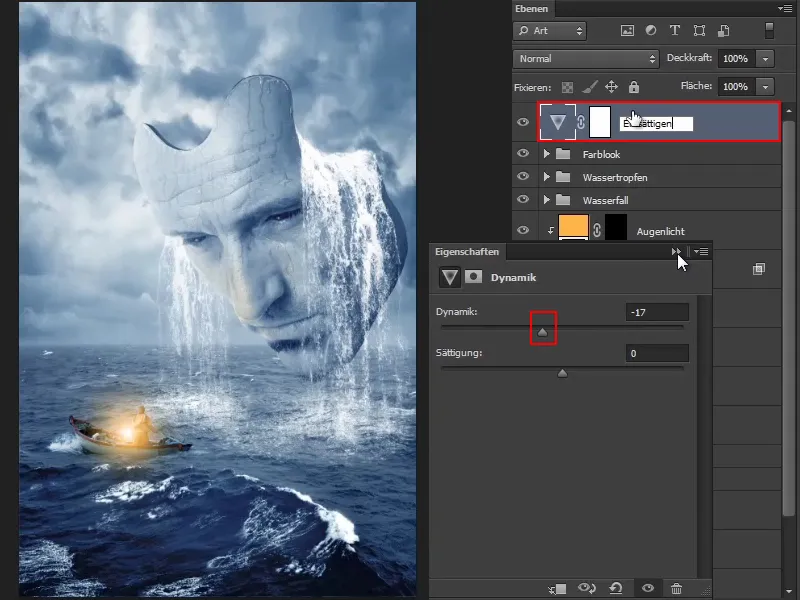Select the Farblook group name

click(x=602, y=154)
